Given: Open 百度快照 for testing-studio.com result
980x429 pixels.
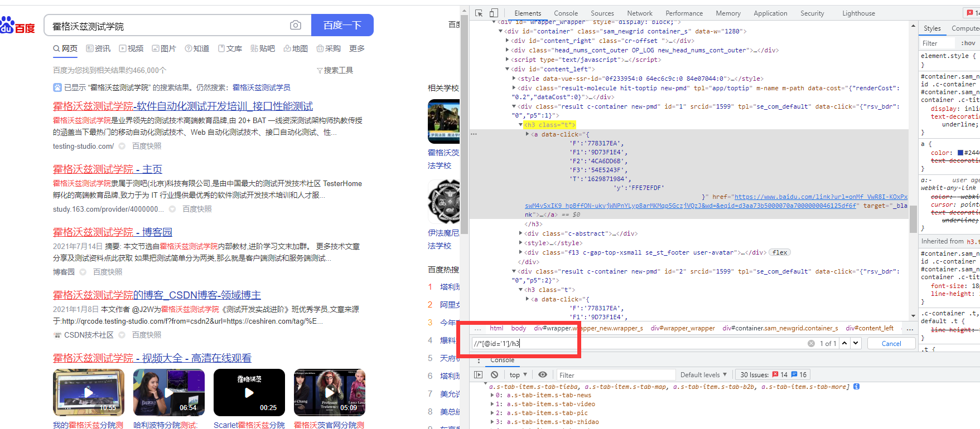Looking at the screenshot, I should click(x=147, y=146).
